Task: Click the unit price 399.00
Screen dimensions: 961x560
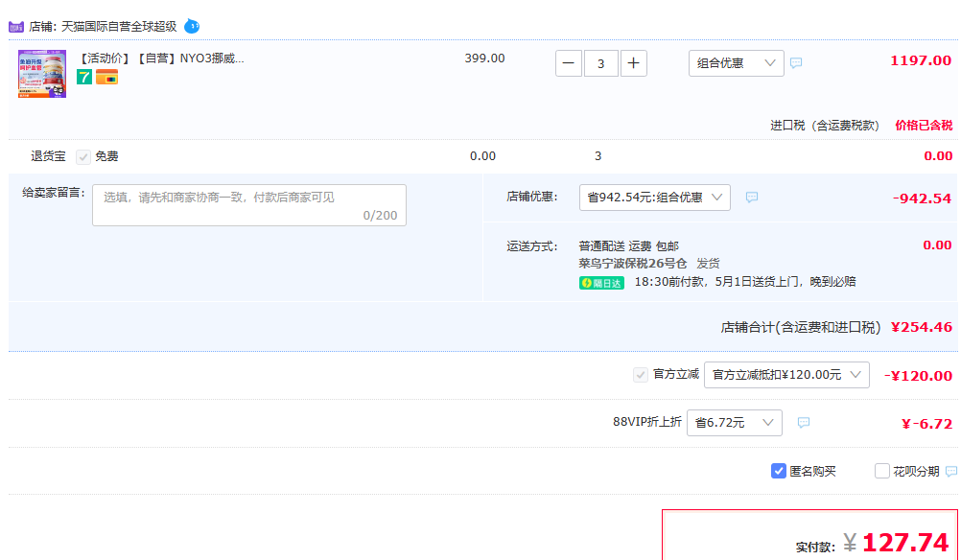Action: (x=484, y=58)
